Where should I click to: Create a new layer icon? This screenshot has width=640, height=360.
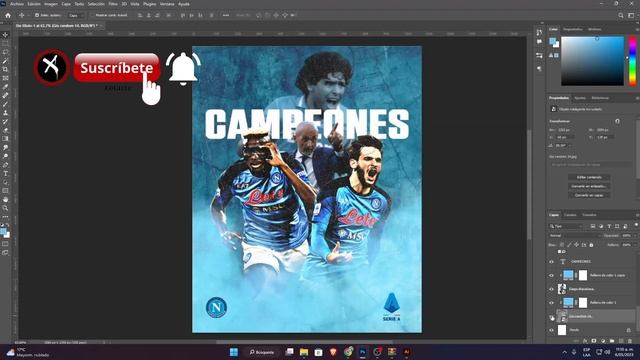[x=621, y=341]
